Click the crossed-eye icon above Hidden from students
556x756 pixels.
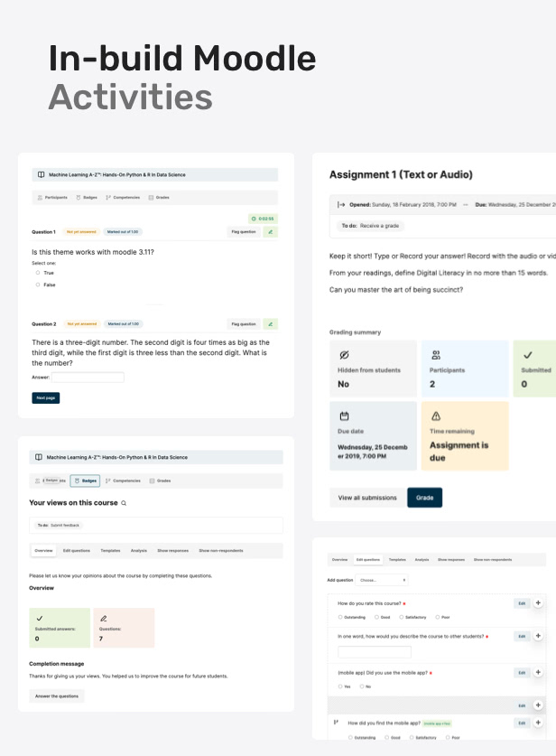pos(344,355)
